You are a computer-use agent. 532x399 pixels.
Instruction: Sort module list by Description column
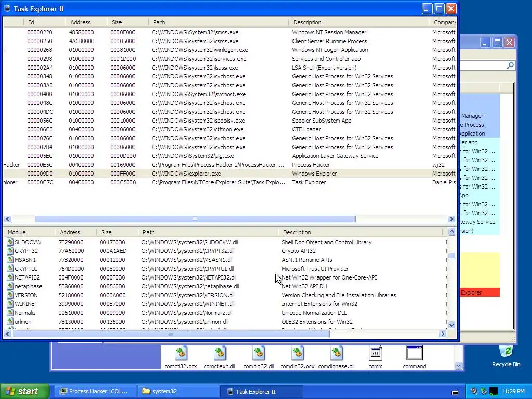[x=361, y=232]
